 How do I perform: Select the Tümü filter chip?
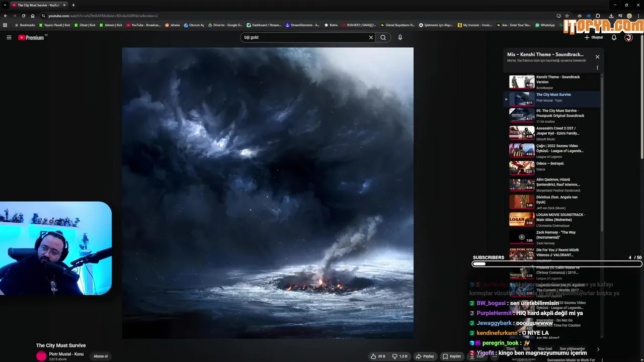coord(511,348)
